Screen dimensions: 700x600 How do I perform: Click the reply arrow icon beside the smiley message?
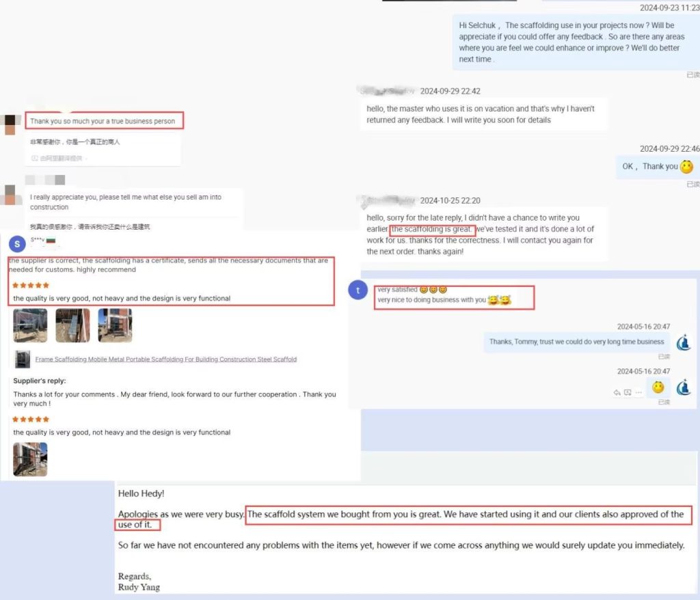click(617, 393)
